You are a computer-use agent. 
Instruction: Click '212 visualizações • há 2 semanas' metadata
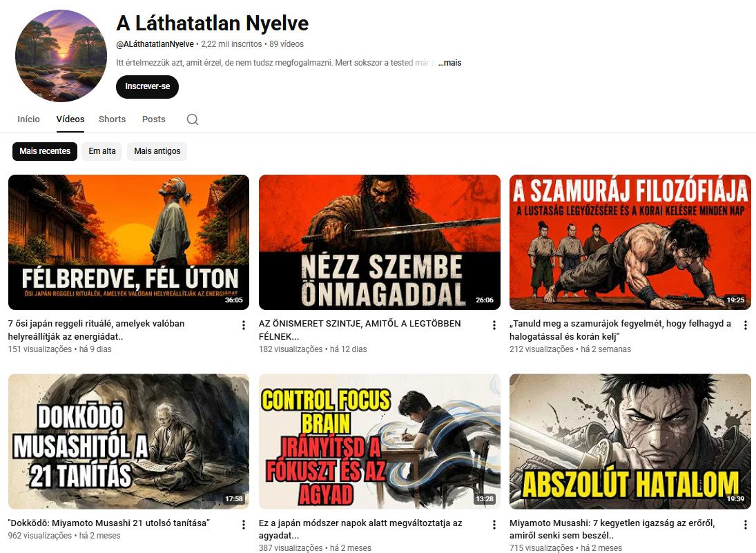tap(570, 349)
